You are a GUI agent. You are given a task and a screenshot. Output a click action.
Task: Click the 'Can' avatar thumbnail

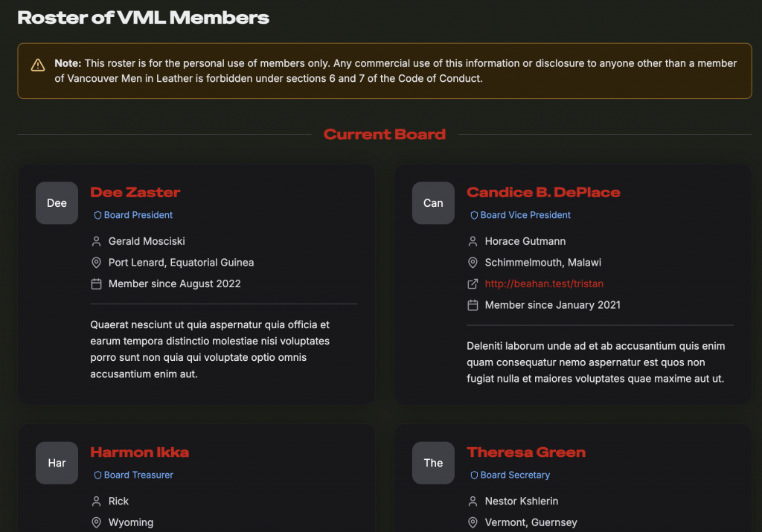[433, 203]
